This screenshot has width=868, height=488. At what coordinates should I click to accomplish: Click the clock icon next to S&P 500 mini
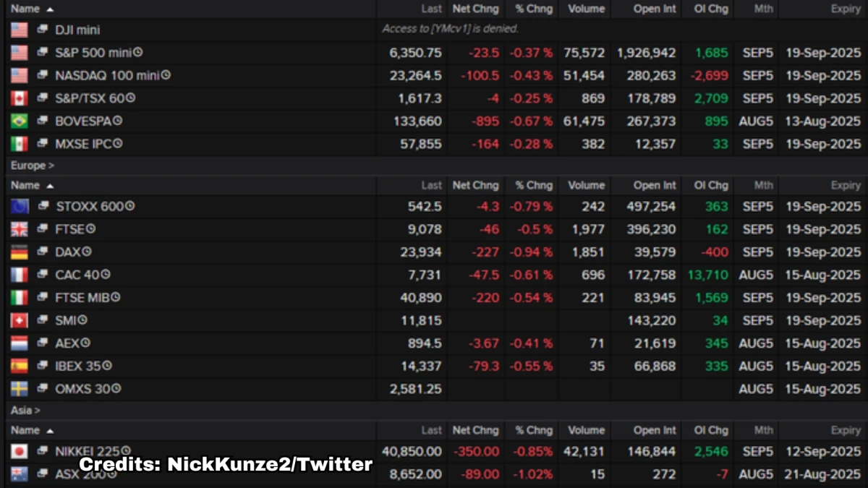click(x=138, y=52)
